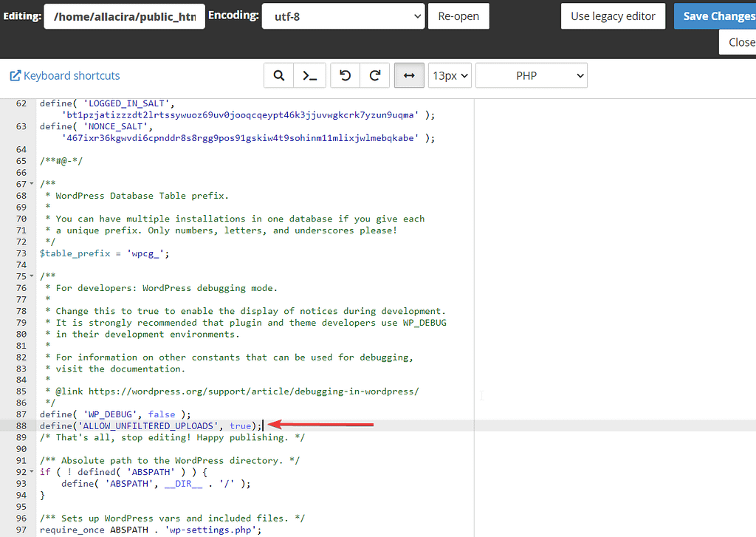This screenshot has width=756, height=537.
Task: Click the file path input showing /home/allacira/public_htm
Action: [x=124, y=16]
